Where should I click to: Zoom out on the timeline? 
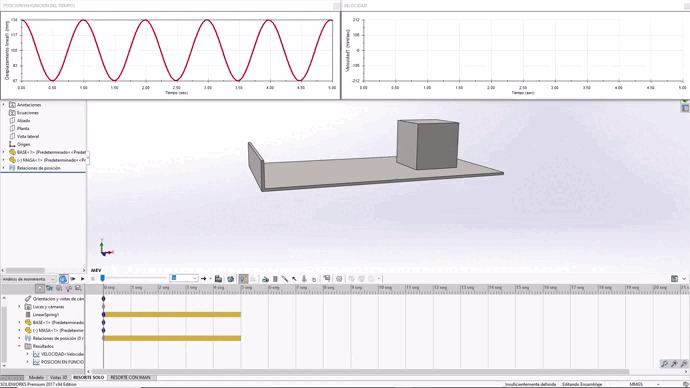coord(684,363)
